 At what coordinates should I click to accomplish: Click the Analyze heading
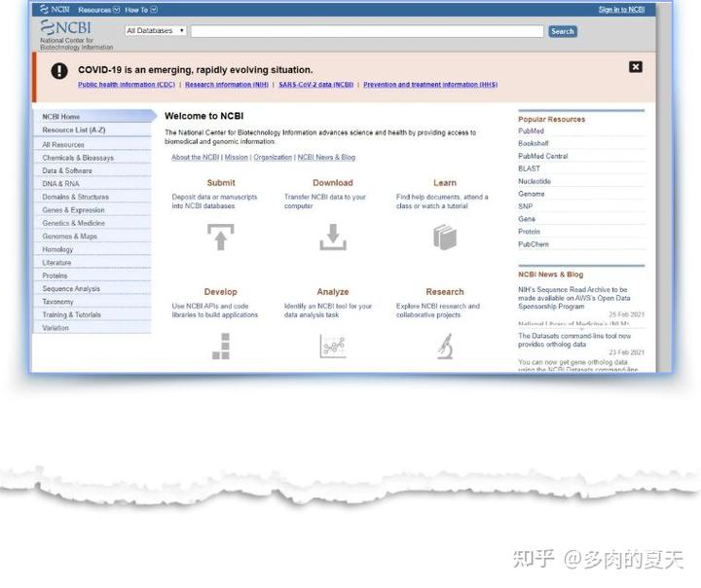tap(333, 292)
